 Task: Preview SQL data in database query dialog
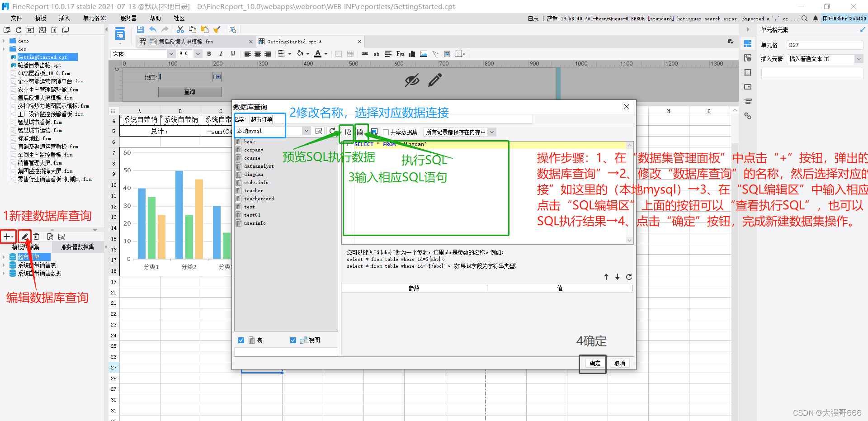348,132
